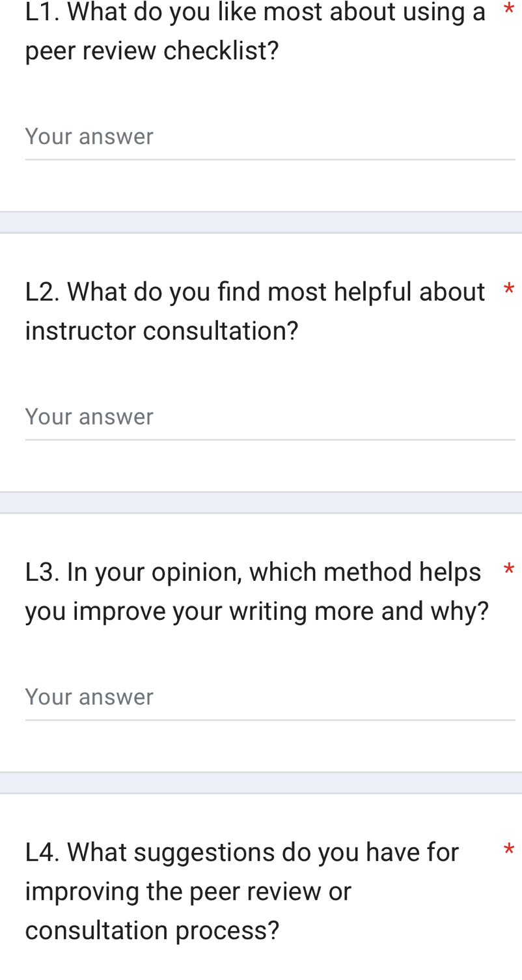Click the red required asterisk beside L4
The image size is (522, 980).
click(x=509, y=851)
